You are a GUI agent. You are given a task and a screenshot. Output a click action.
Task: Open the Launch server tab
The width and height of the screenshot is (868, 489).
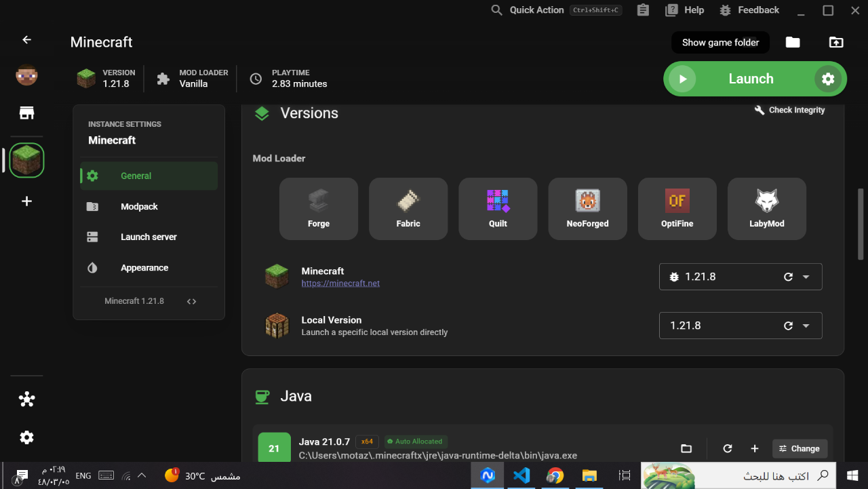tap(149, 237)
